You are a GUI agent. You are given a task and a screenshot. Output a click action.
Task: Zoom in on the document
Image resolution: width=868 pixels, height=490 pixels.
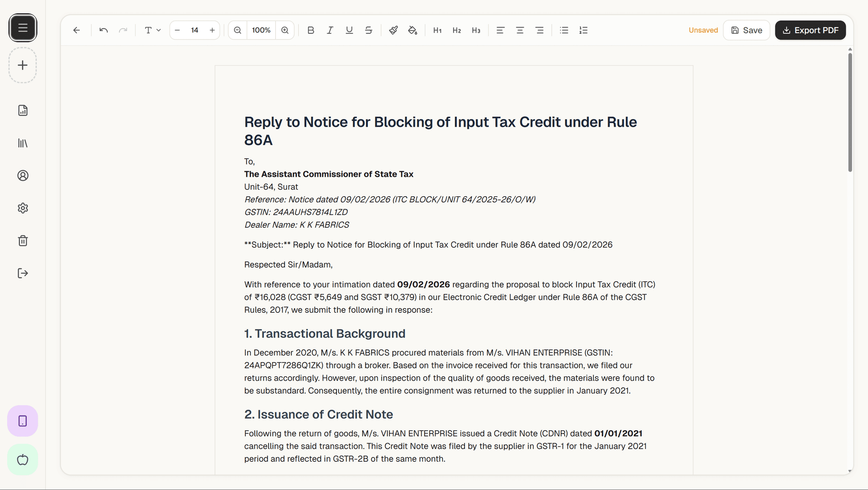pyautogui.click(x=285, y=30)
